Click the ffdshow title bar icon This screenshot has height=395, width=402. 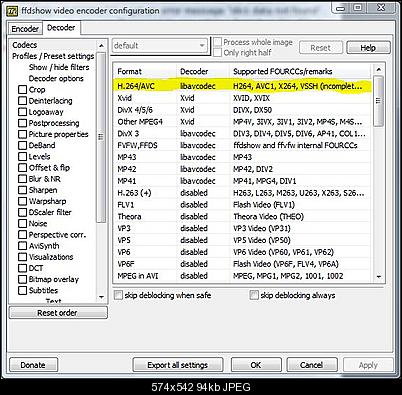pyautogui.click(x=12, y=11)
